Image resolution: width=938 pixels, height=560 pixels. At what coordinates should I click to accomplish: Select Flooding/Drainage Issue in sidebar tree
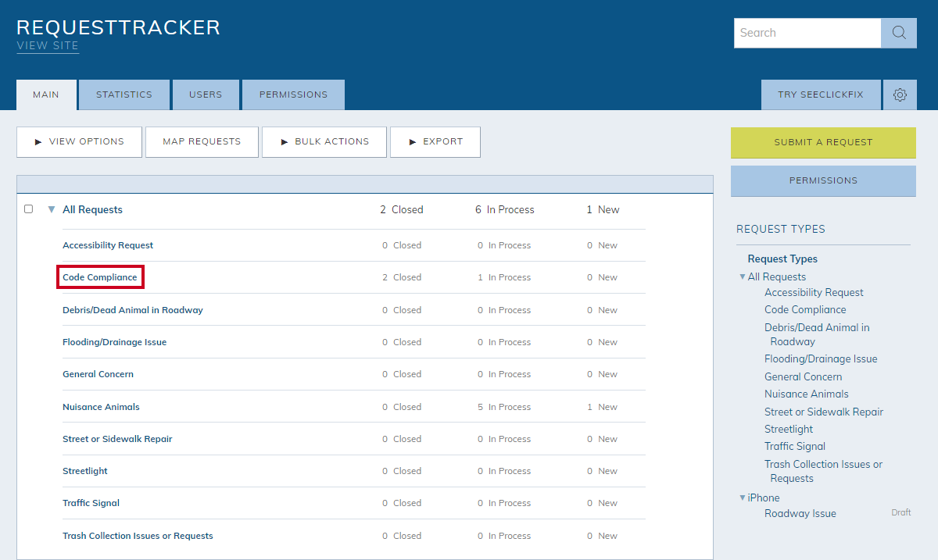point(821,358)
